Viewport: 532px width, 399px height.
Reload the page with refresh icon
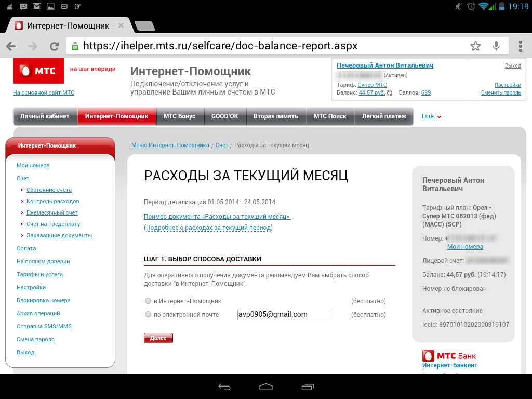pyautogui.click(x=54, y=46)
